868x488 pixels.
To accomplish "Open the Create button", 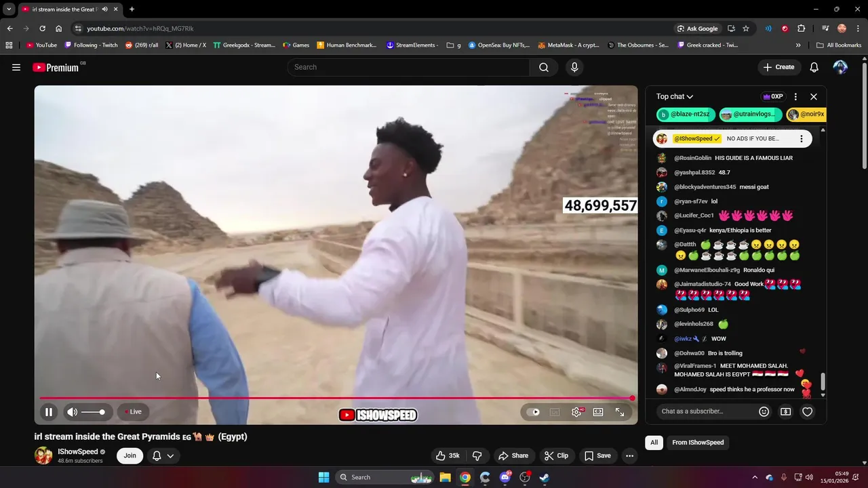I will point(778,67).
